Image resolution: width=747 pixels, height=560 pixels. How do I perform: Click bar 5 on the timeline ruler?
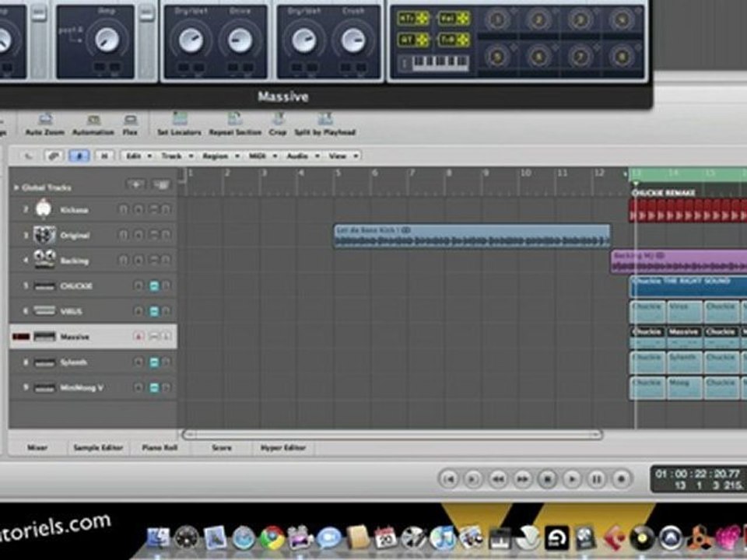338,173
